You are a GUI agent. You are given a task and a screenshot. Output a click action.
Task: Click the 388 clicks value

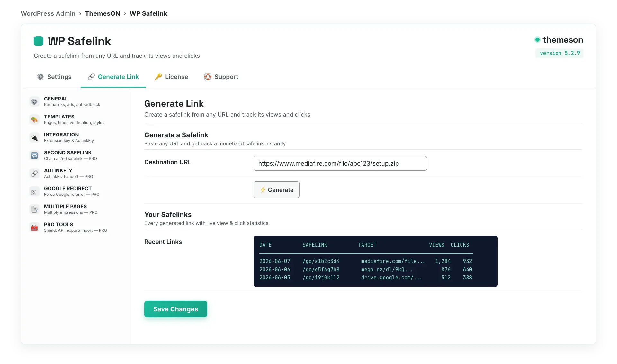(x=468, y=277)
